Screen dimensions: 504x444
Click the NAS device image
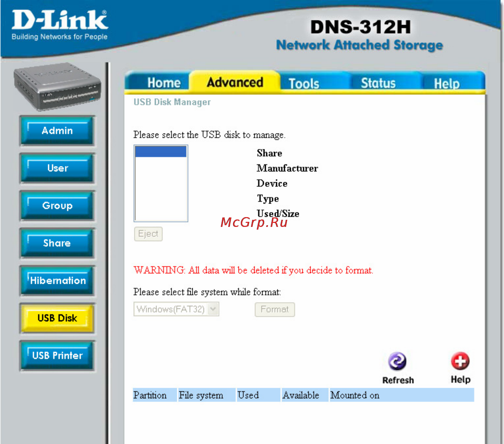[x=57, y=87]
